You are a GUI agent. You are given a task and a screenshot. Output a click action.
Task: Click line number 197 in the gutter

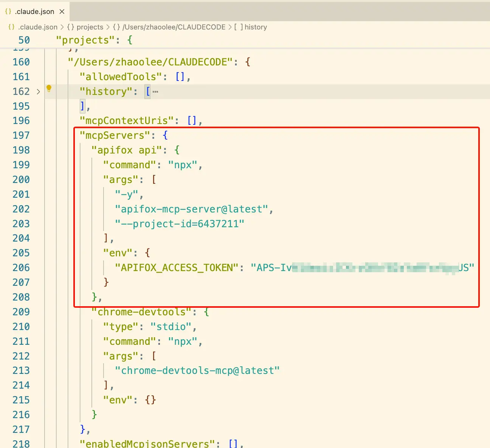pyautogui.click(x=21, y=135)
